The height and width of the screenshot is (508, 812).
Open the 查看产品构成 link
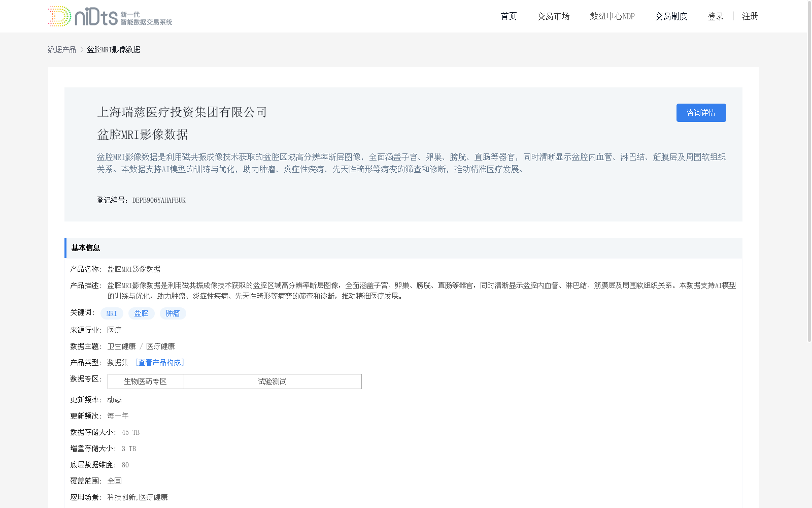click(159, 362)
